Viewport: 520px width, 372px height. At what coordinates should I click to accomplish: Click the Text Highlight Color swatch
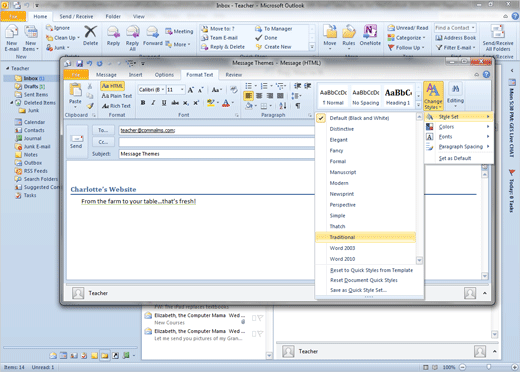211,103
